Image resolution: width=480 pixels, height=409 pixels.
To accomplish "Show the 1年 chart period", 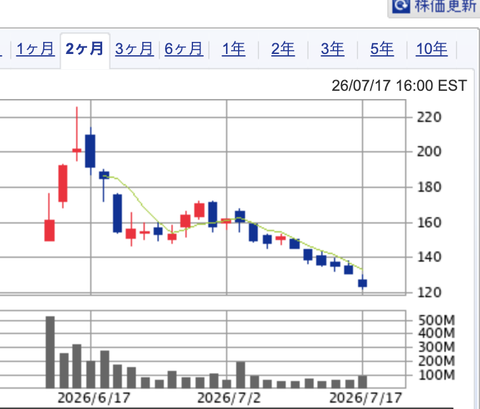I will [x=234, y=49].
